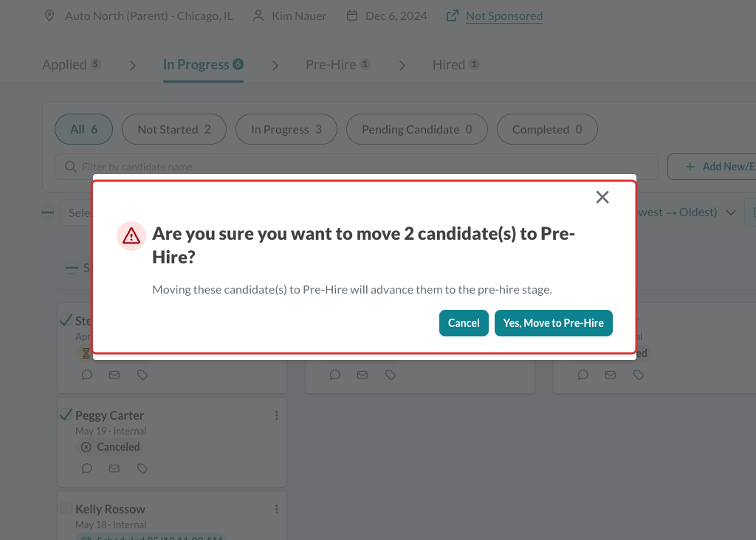Click tag icon on Peggy Carter card
This screenshot has width=756, height=540.
pyautogui.click(x=142, y=468)
